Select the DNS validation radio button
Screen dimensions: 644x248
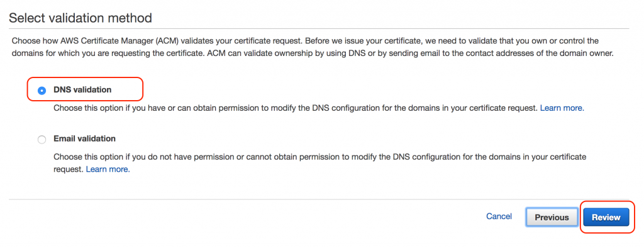(42, 91)
